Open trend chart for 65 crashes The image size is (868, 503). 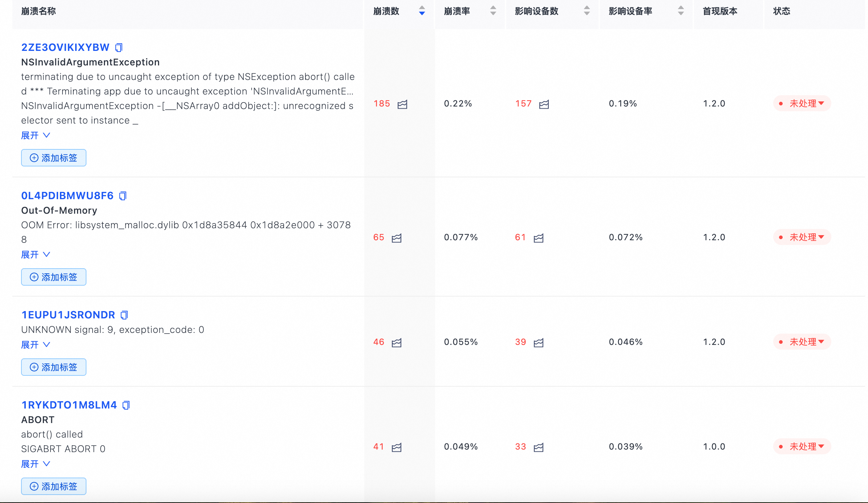(397, 238)
